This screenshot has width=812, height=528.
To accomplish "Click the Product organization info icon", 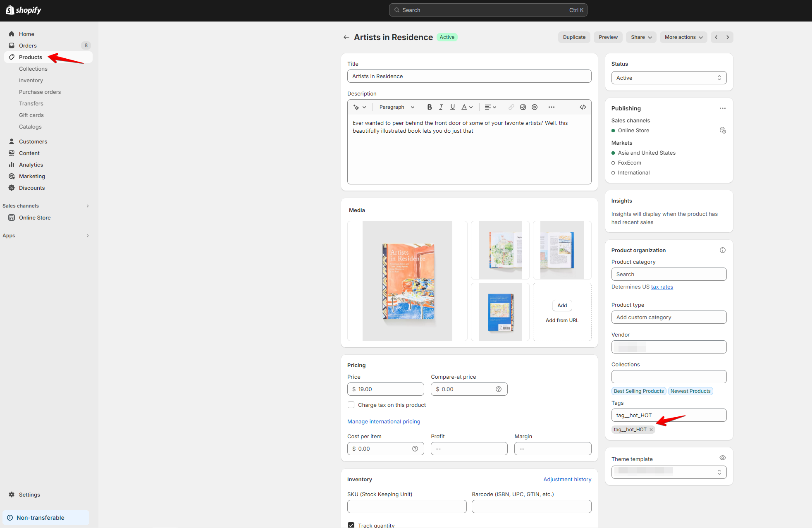I will (x=723, y=250).
